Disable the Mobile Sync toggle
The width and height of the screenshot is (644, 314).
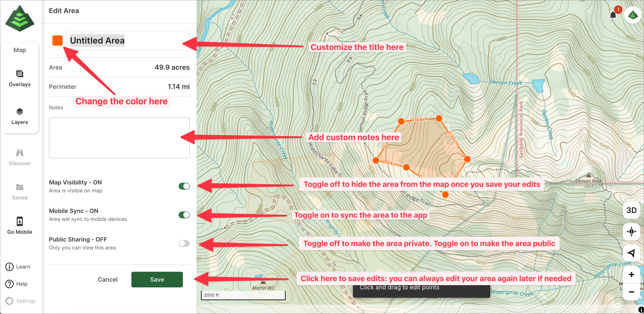tap(184, 215)
